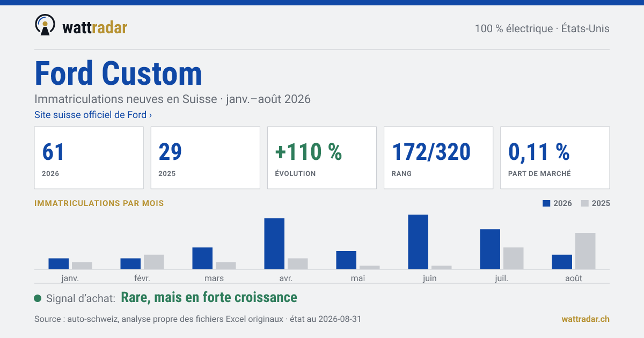Click the blue 2026 bar for juil.

click(x=490, y=249)
